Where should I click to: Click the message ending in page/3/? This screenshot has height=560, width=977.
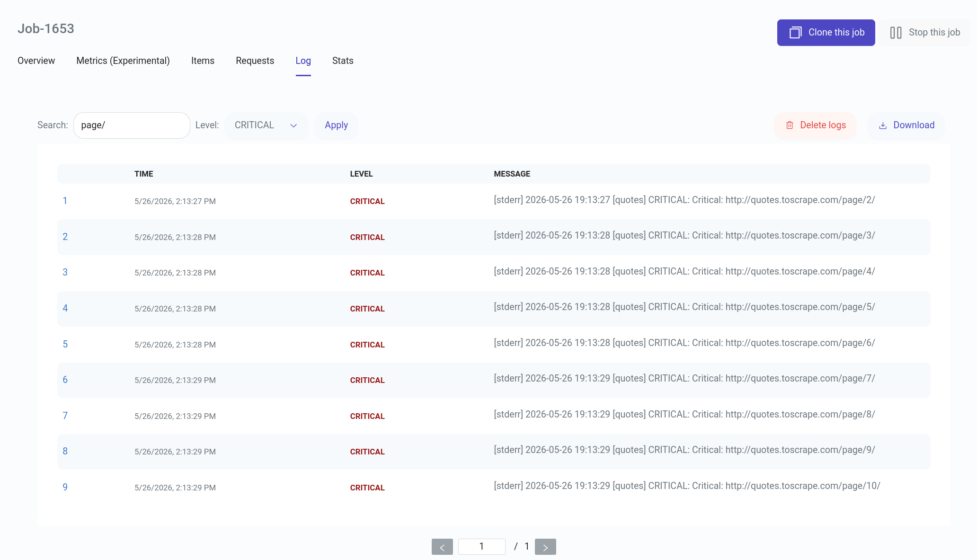tap(684, 235)
